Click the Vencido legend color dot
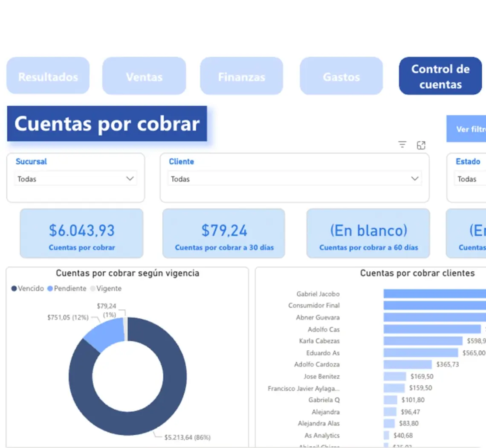The height and width of the screenshot is (448, 486). click(14, 288)
